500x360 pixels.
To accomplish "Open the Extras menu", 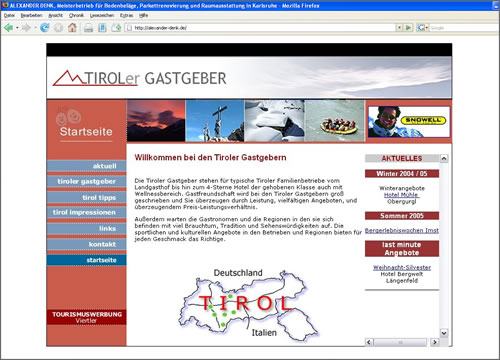I will 126,15.
